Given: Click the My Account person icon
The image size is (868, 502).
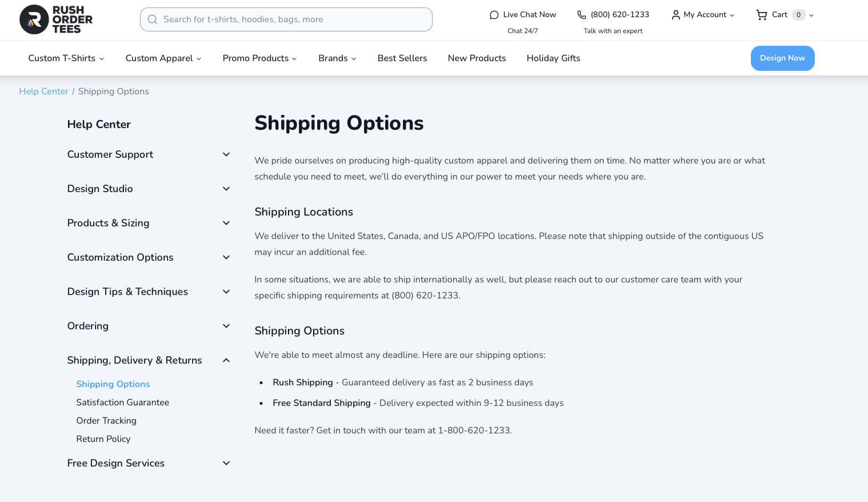Looking at the screenshot, I should point(675,15).
